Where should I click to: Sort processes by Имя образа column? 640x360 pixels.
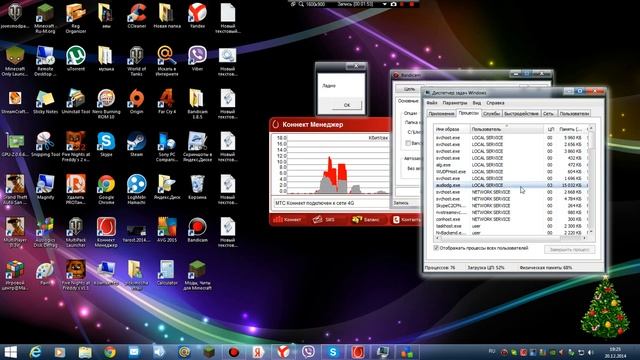click(x=451, y=129)
